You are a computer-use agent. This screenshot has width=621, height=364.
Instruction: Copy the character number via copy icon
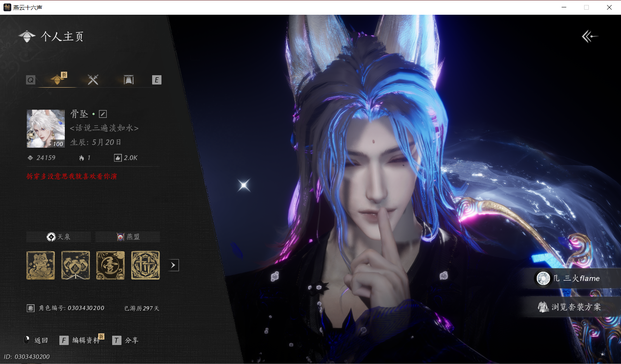31,308
